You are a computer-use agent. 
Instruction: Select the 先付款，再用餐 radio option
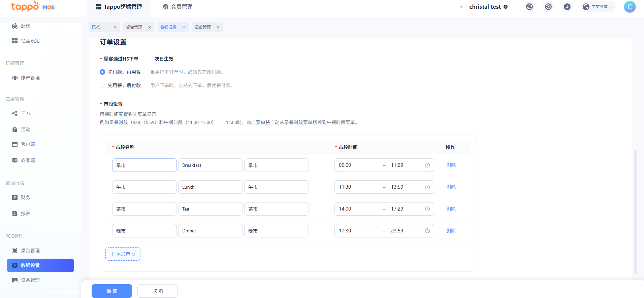(x=102, y=72)
